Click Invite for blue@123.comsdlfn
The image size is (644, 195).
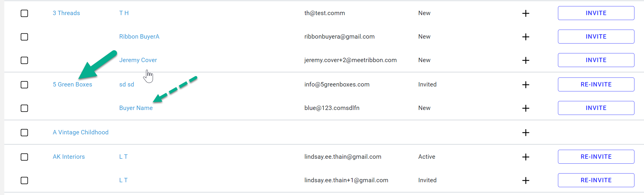596,108
